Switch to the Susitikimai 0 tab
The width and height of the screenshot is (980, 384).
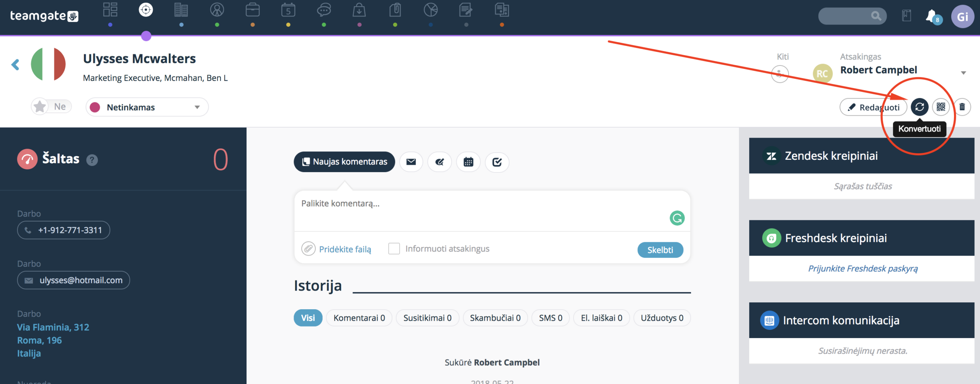(427, 318)
